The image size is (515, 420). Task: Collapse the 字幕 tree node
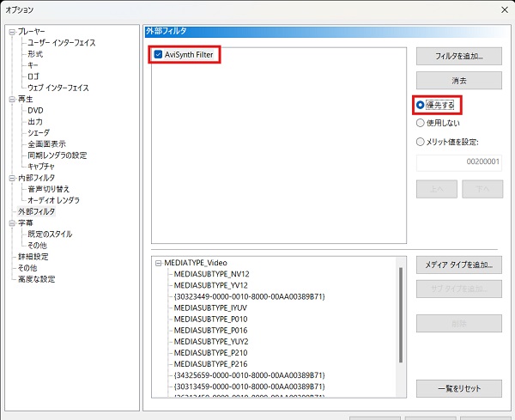12,222
